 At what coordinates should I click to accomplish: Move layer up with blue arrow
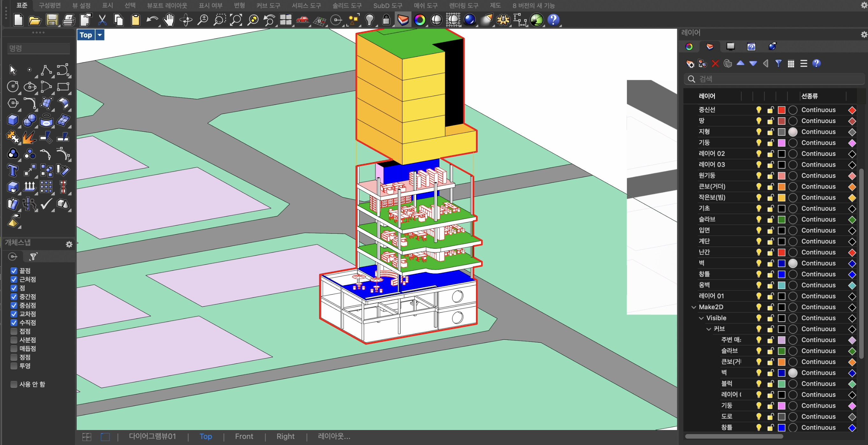(x=740, y=63)
